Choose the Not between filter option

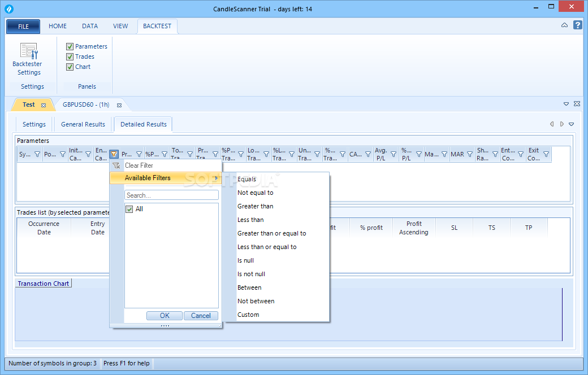pos(256,301)
